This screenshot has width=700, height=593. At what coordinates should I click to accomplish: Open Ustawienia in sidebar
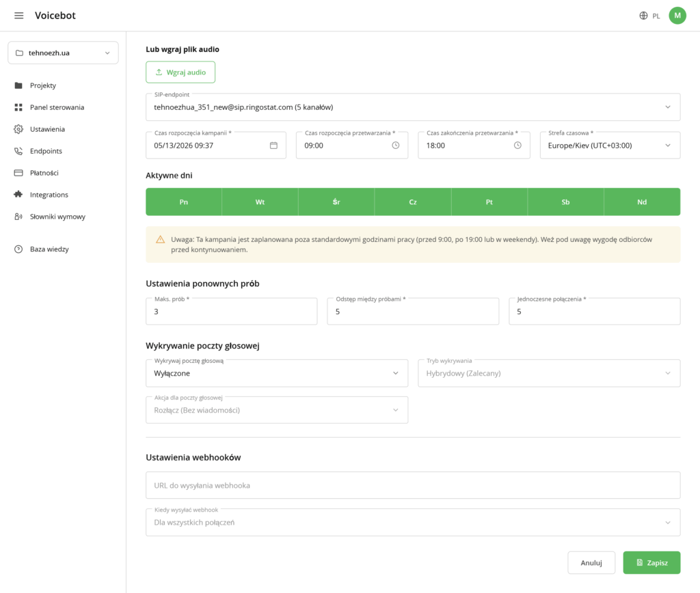[47, 129]
